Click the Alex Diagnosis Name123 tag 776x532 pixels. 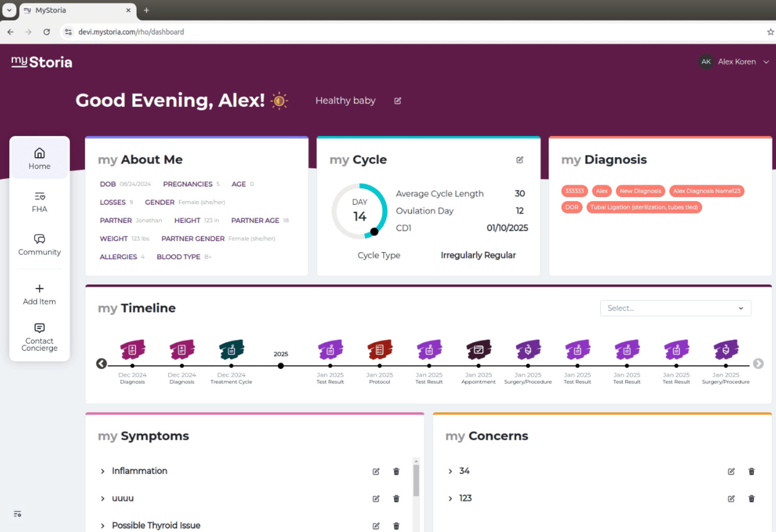point(707,191)
